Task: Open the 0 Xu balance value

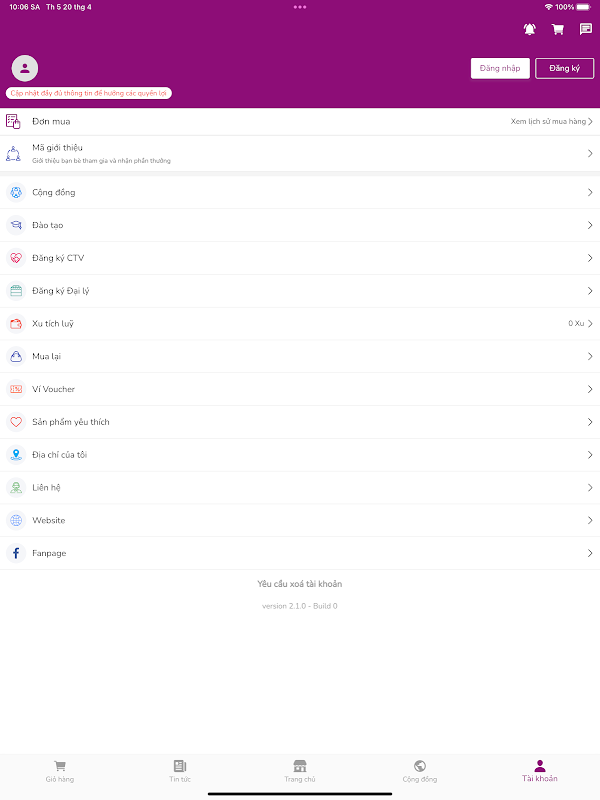Action: [576, 323]
